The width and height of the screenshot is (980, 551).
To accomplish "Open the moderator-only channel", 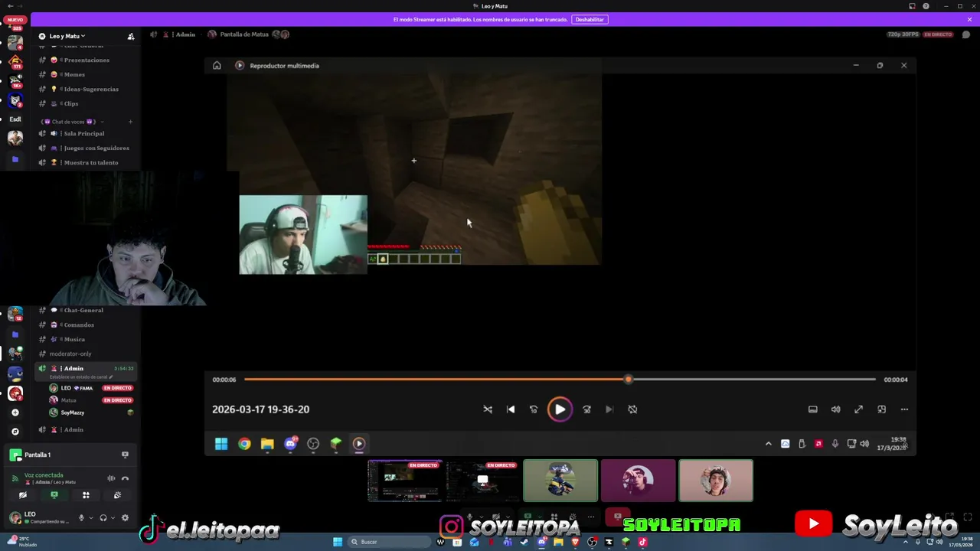I will point(87,354).
